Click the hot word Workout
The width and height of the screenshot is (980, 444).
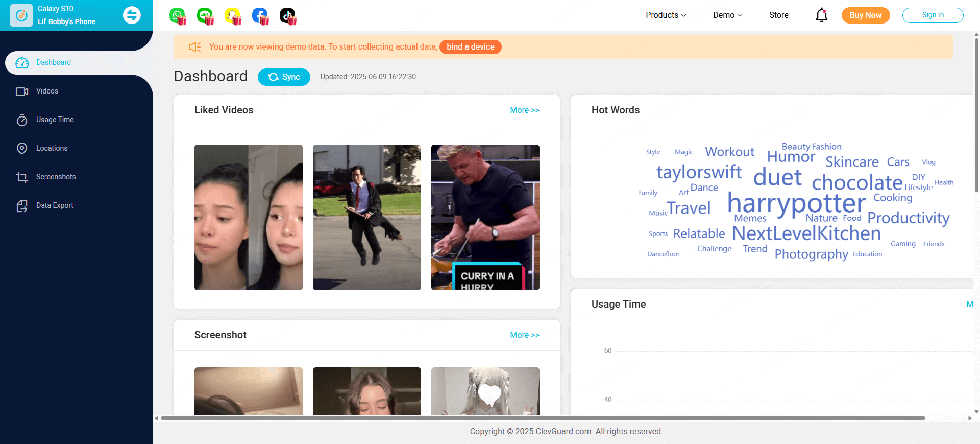pyautogui.click(x=729, y=152)
